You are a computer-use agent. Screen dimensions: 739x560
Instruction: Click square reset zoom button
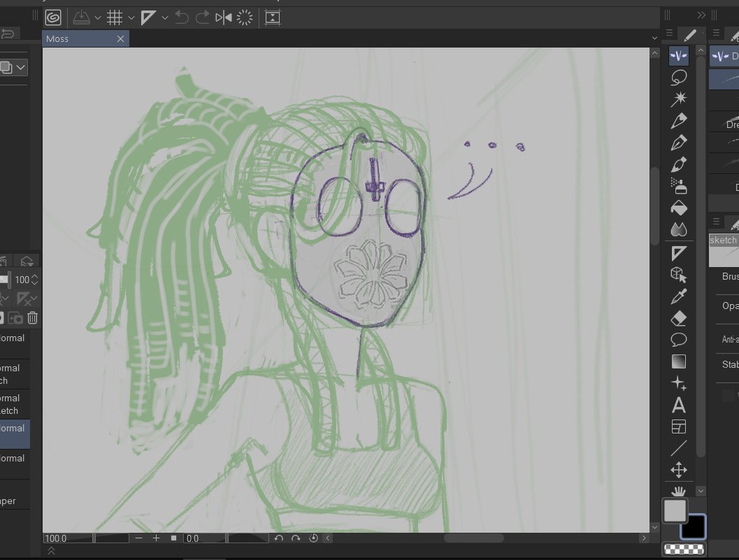click(173, 538)
